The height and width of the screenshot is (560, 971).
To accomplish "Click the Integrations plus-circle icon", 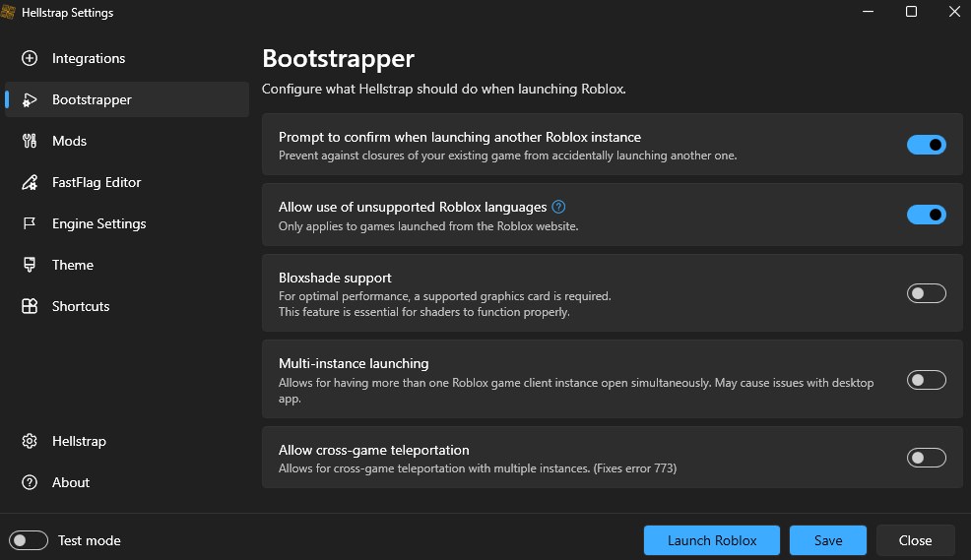I will point(30,58).
